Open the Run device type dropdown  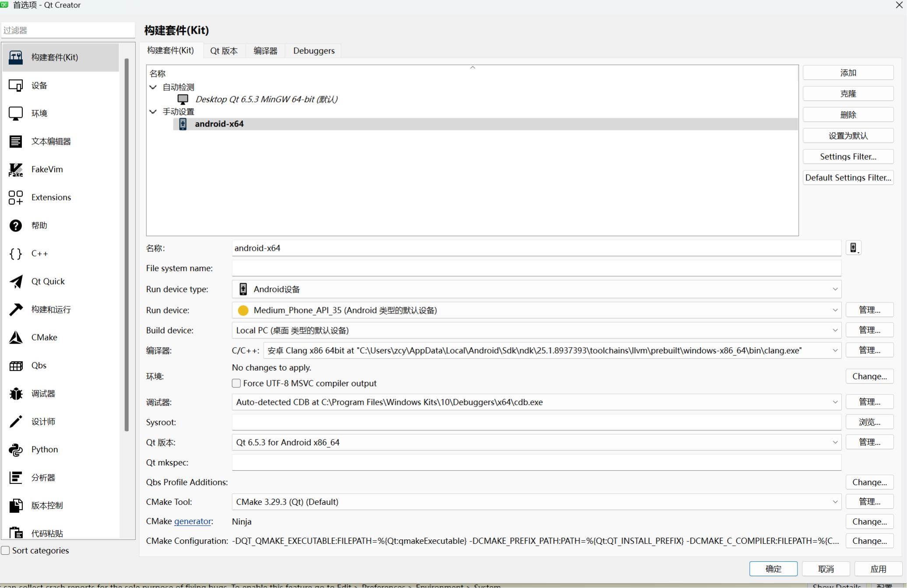pos(536,289)
